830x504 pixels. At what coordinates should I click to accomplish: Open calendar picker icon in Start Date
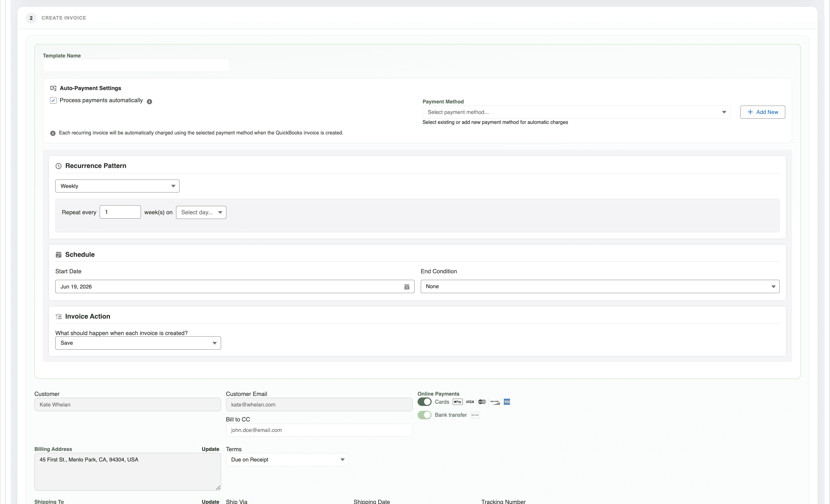(407, 287)
